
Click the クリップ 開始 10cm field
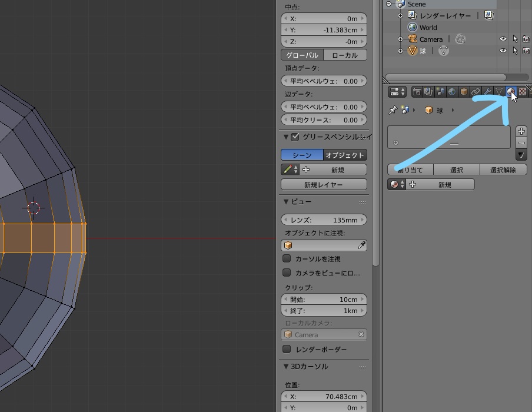(324, 300)
